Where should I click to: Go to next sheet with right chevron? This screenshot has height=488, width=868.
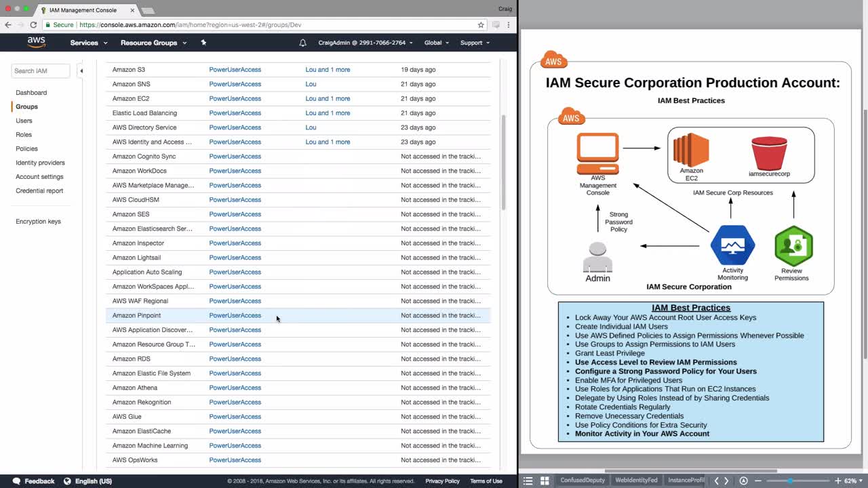pos(726,481)
